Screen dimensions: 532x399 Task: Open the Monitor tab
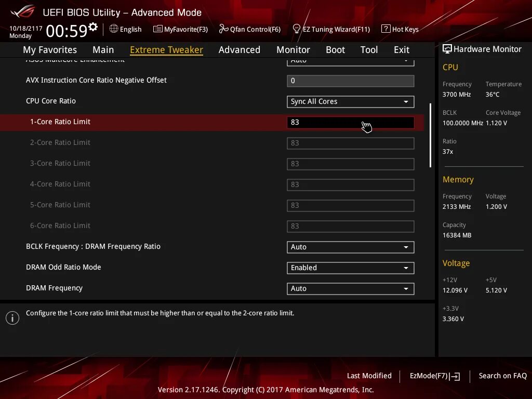point(293,50)
